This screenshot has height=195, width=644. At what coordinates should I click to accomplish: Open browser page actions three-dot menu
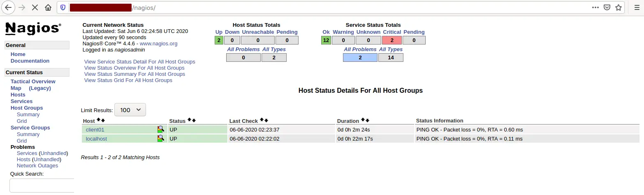tap(595, 7)
